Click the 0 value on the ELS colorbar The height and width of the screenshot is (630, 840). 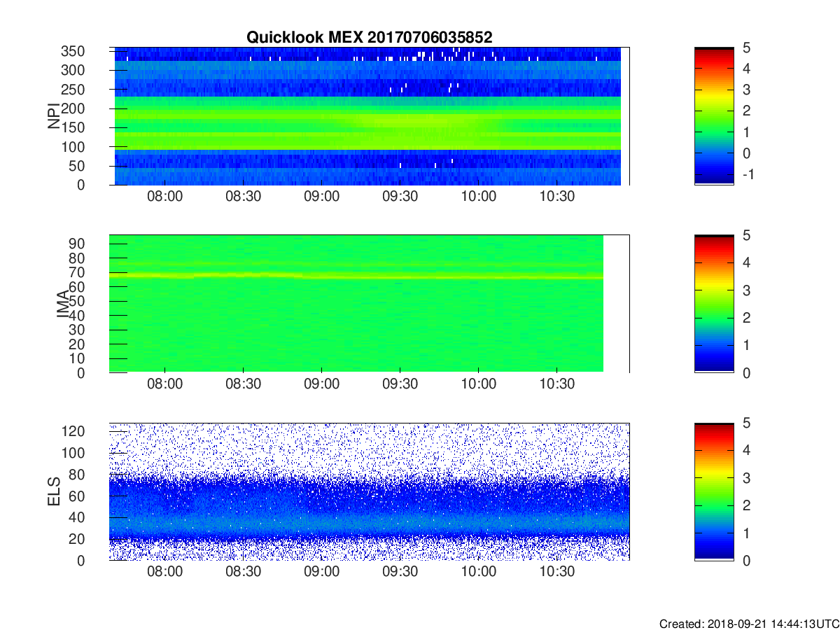coord(746,561)
